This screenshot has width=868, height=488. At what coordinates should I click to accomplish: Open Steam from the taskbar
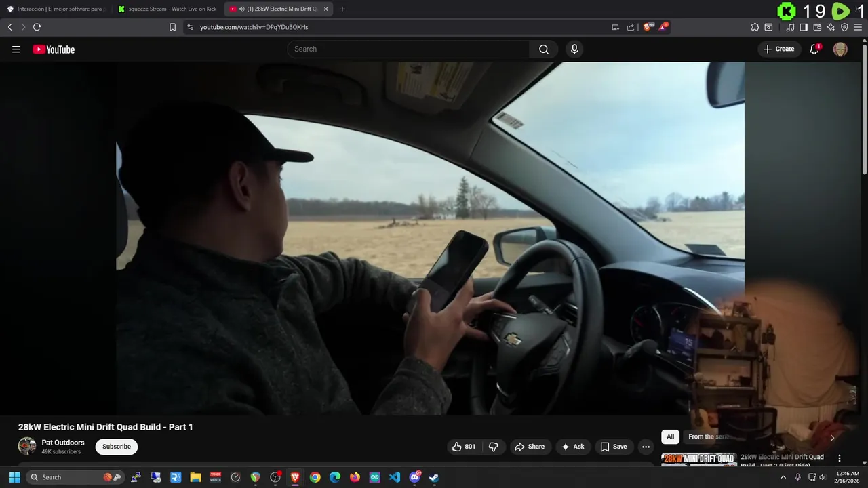[x=434, y=477]
